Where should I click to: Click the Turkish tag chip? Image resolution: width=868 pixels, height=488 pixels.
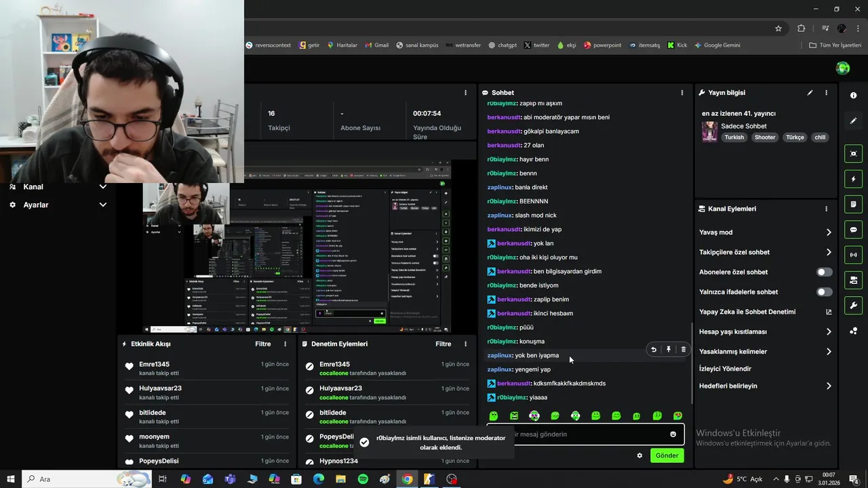point(734,137)
